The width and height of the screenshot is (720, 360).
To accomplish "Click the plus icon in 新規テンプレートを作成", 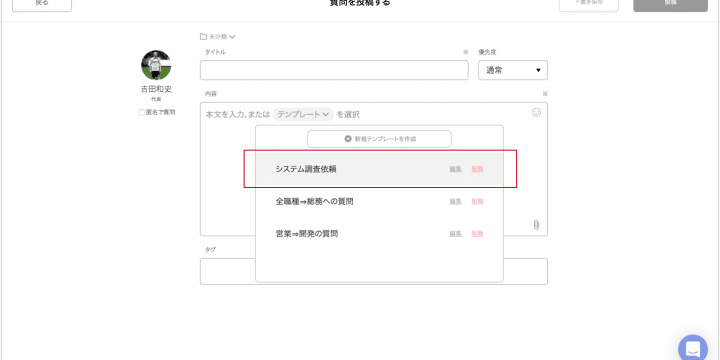I will click(348, 139).
